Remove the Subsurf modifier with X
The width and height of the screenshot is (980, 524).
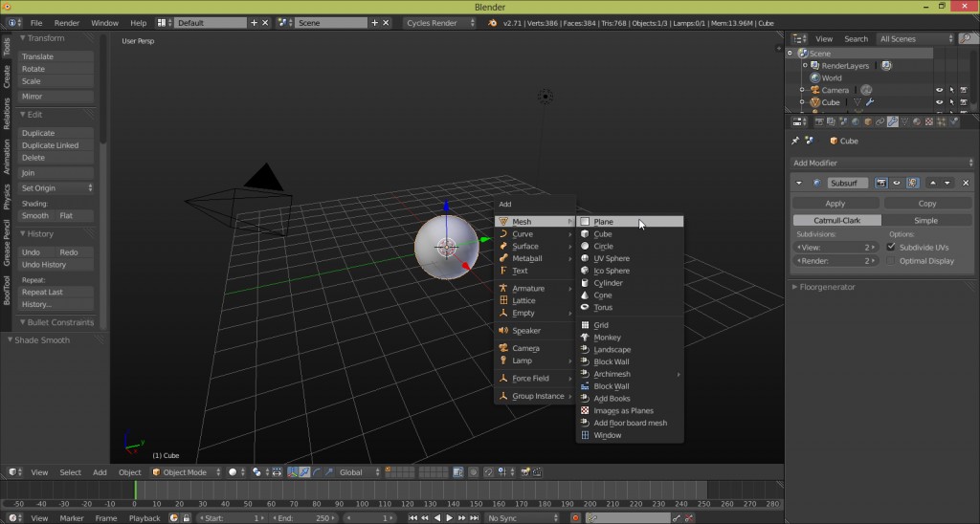coord(965,183)
